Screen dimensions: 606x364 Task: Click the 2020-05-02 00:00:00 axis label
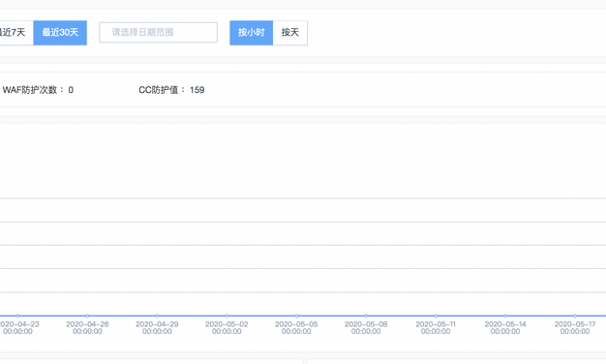[x=227, y=327]
